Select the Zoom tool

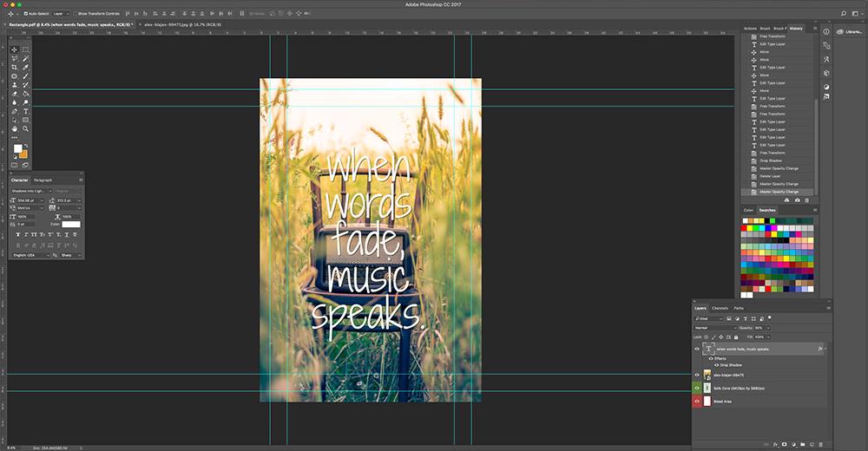[26, 128]
